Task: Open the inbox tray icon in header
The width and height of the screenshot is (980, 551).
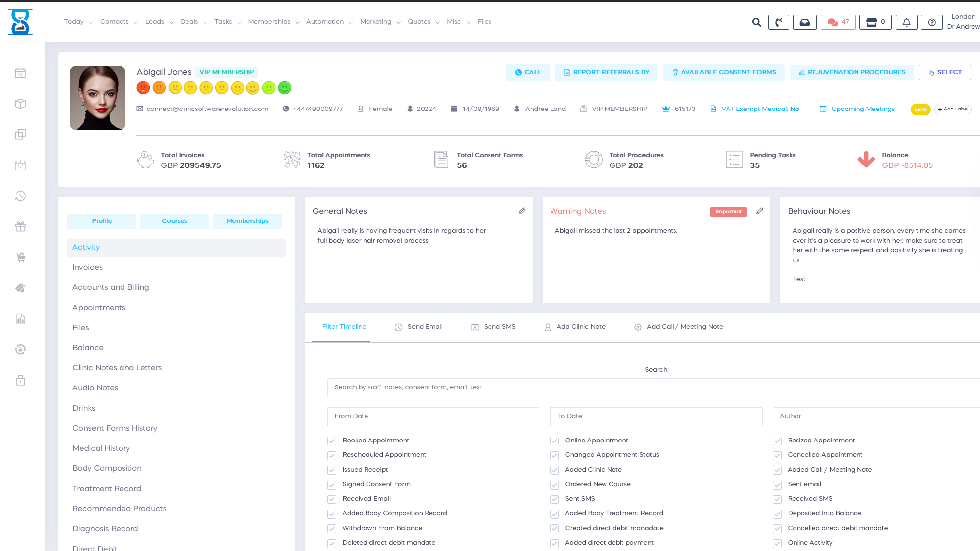Action: (x=805, y=22)
